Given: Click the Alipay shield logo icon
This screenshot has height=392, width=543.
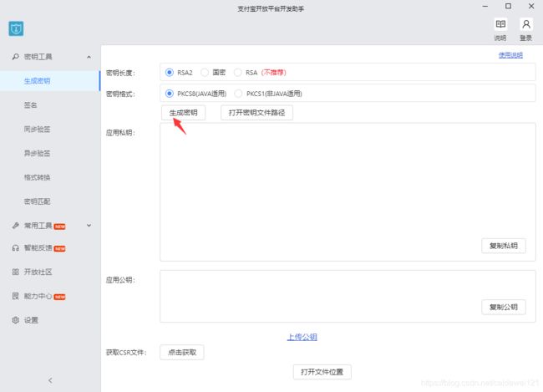Looking at the screenshot, I should pos(16,28).
